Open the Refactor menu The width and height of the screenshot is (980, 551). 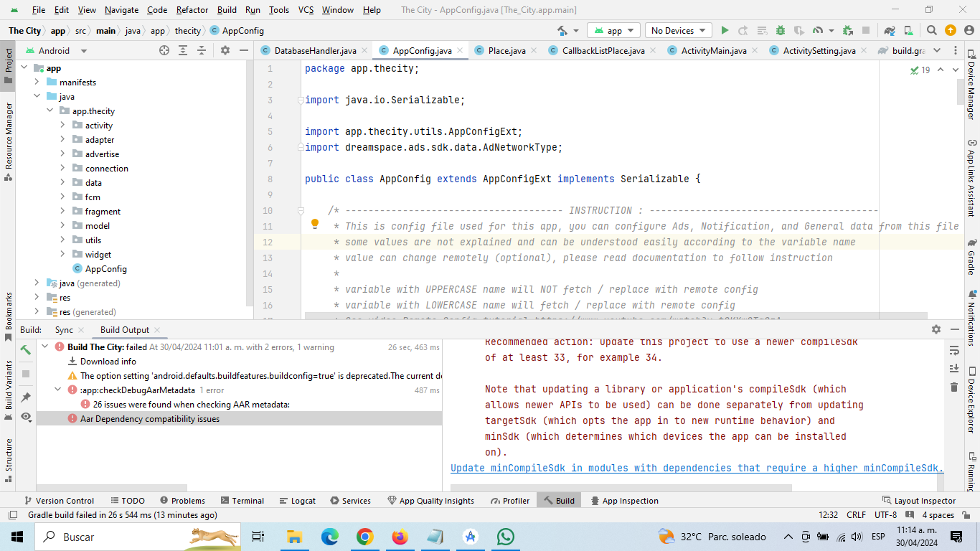tap(192, 10)
